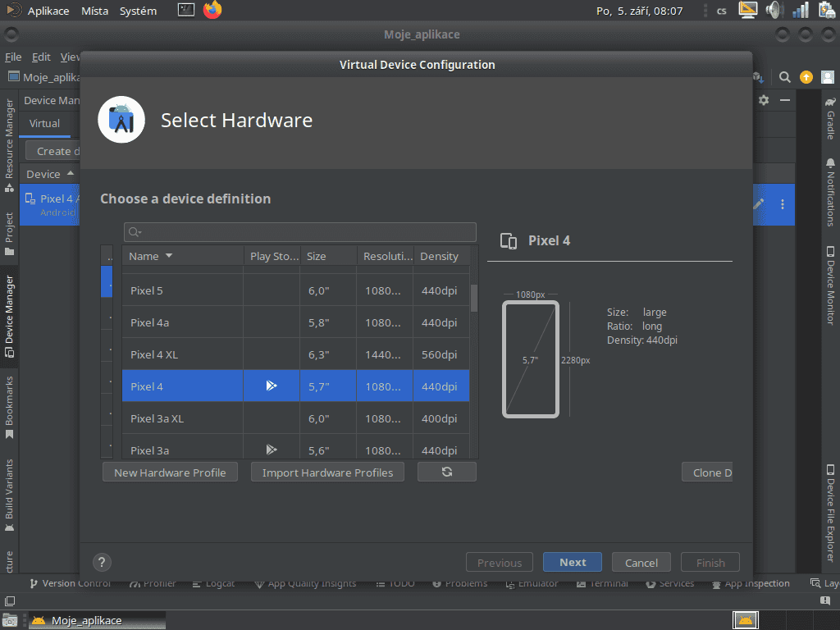
Task: Click the Cancel button
Action: (641, 563)
